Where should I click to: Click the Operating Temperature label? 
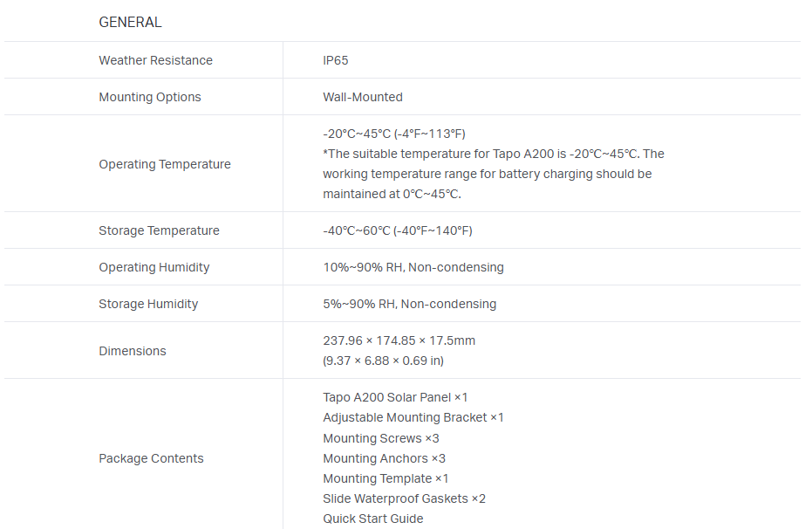click(165, 164)
